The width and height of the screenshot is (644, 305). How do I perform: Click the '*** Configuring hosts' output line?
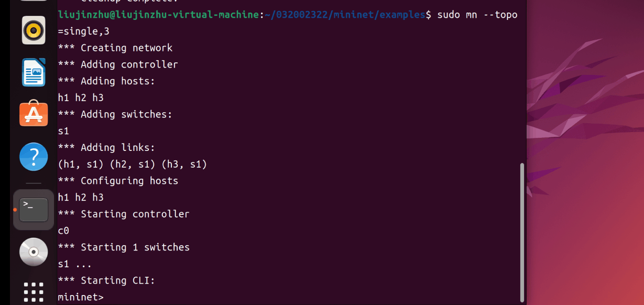118,181
